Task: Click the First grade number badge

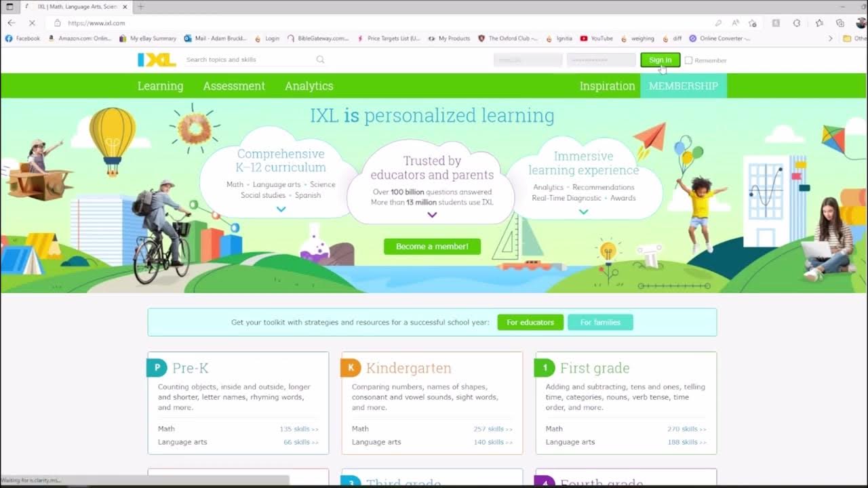Action: [x=545, y=368]
